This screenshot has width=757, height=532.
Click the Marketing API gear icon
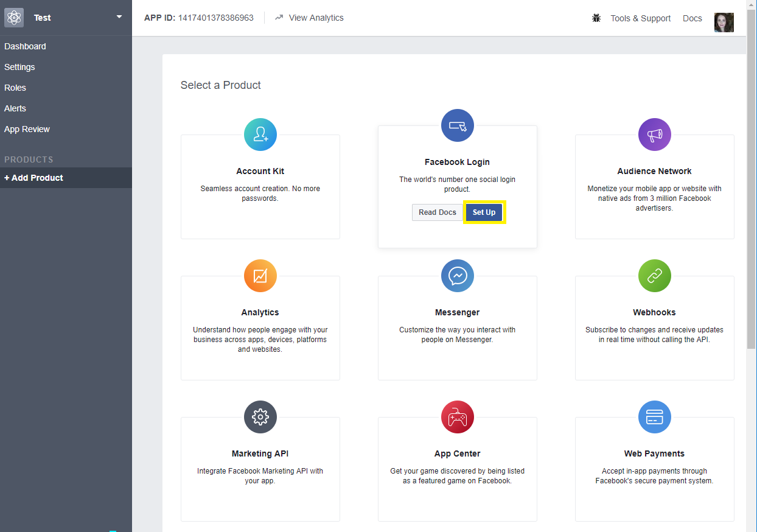coord(260,417)
